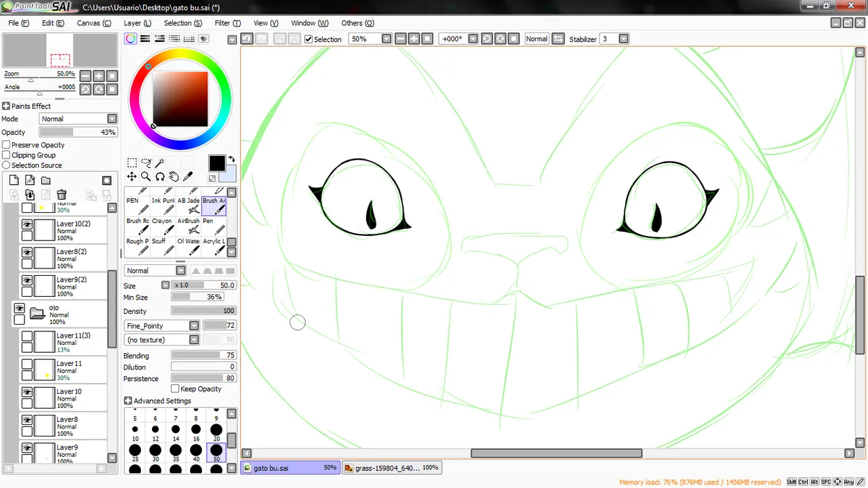
Task: Choose the Oil Water brush
Action: [x=189, y=246]
